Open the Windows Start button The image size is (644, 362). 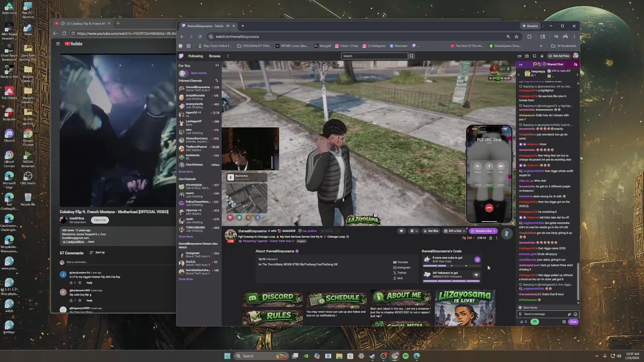[227, 356]
